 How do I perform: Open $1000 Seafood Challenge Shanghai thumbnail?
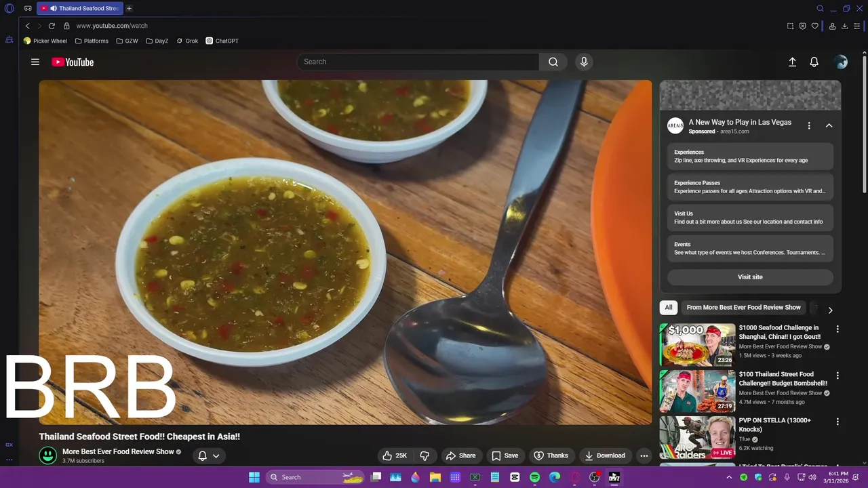tap(697, 345)
